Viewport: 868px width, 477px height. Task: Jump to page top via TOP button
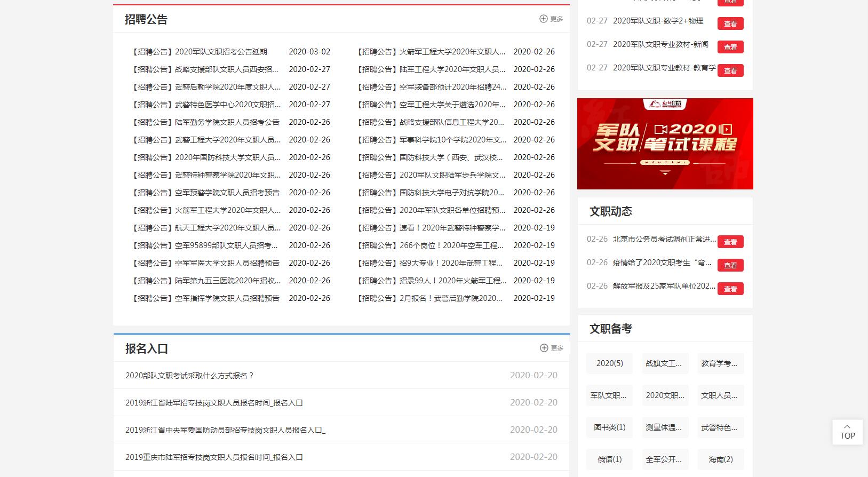847,432
